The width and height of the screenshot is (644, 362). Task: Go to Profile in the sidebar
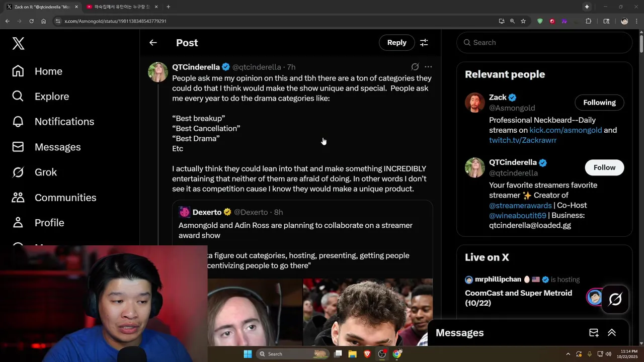click(38, 223)
